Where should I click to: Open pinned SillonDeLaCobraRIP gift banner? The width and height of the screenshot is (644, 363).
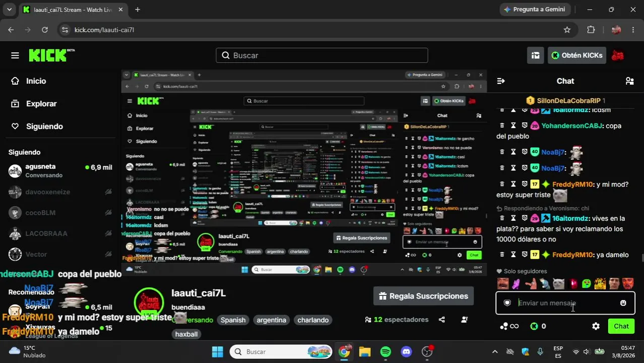565,100
